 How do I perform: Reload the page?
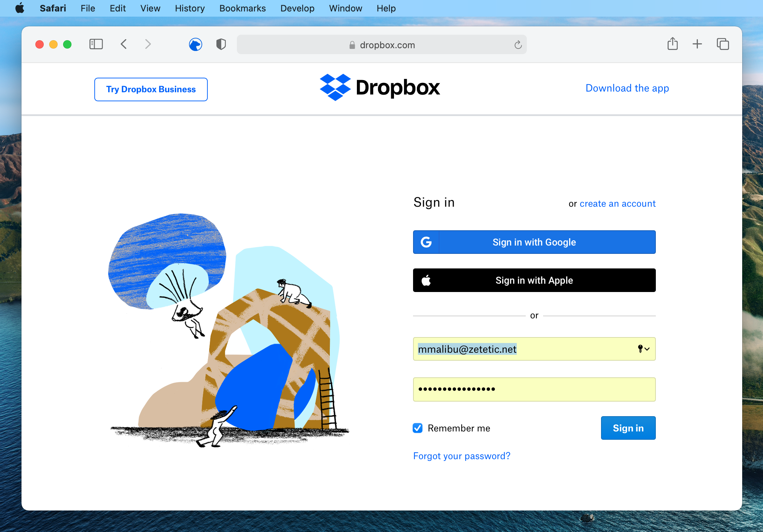click(518, 45)
